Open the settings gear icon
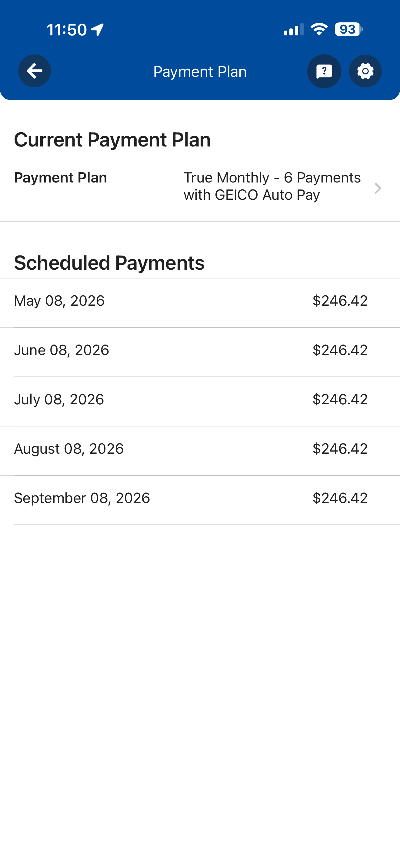Image resolution: width=400 pixels, height=868 pixels. tap(365, 71)
